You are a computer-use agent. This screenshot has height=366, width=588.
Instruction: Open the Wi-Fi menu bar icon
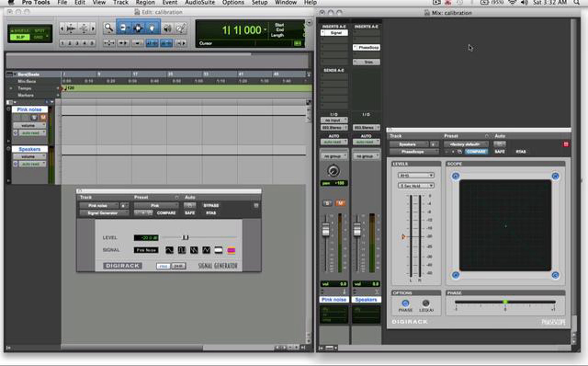click(513, 3)
